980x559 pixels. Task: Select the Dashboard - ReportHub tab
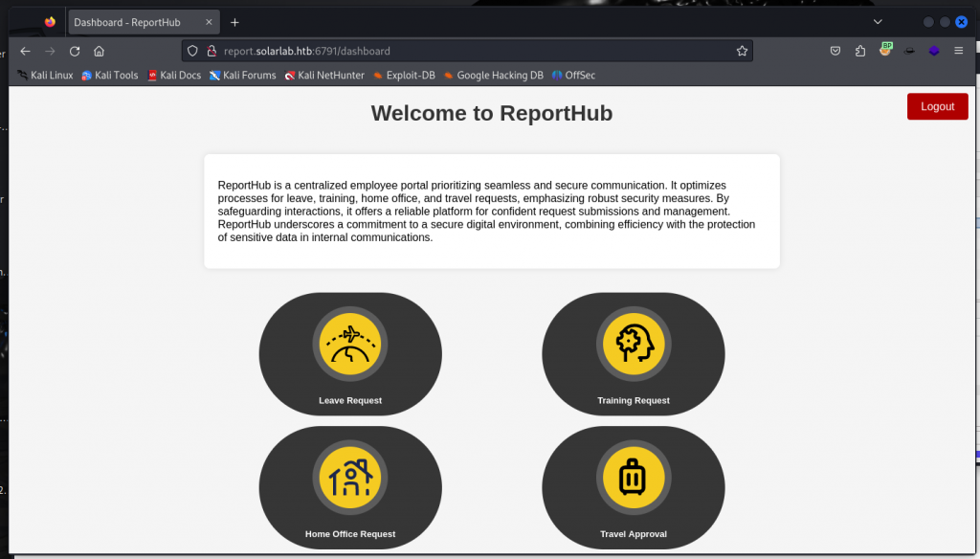click(144, 22)
